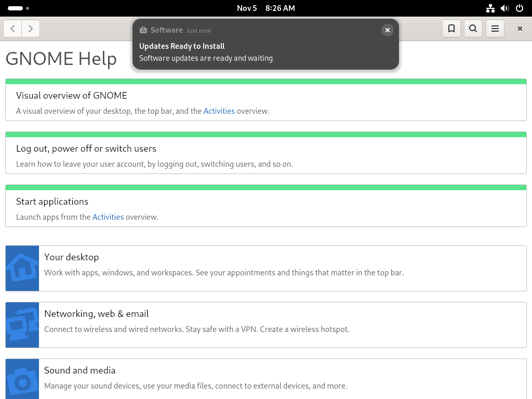Open the hamburger menu button
Viewport: 532px width, 399px height.
point(495,29)
